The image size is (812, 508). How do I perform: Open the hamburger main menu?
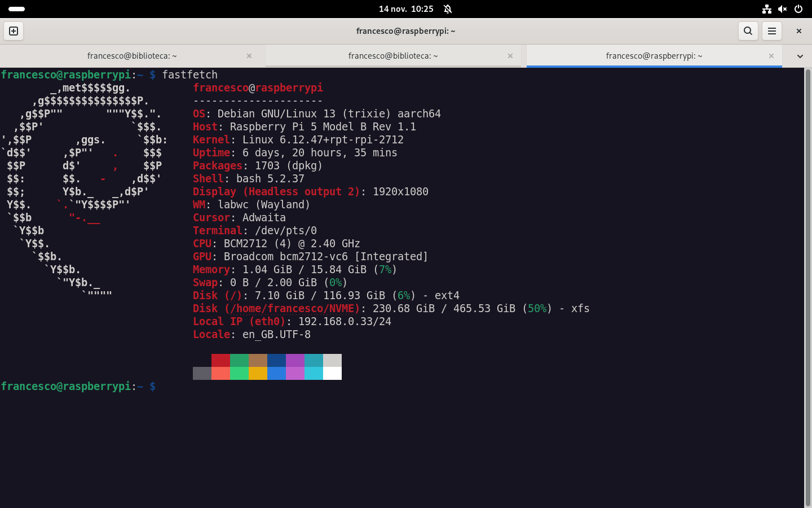pos(772,31)
